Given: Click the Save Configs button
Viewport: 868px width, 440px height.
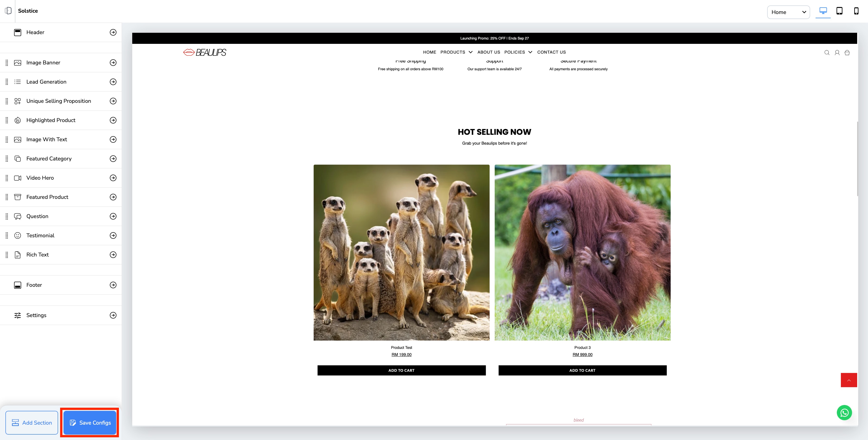Looking at the screenshot, I should click(x=90, y=422).
